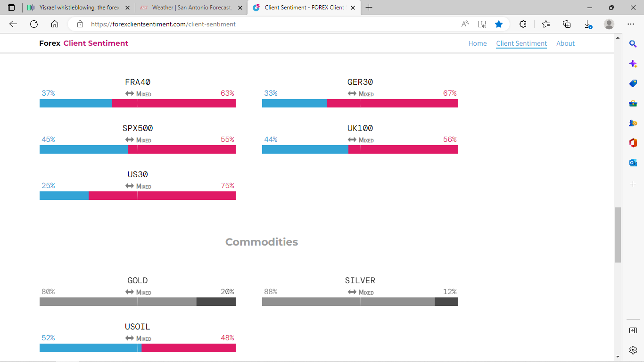Click the GOLD sentiment bar
This screenshot has width=644, height=362.
[137, 302]
